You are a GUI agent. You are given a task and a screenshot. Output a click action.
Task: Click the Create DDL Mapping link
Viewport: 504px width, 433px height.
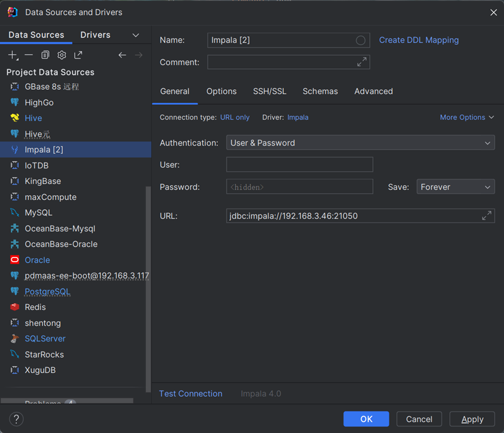[x=419, y=40]
